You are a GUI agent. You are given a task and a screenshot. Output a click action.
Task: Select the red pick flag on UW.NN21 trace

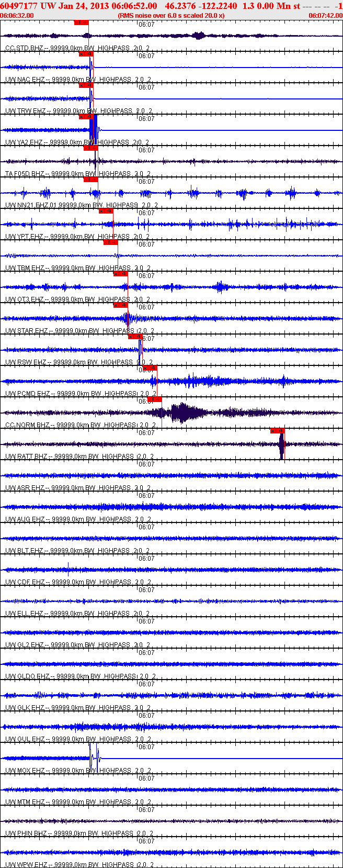click(x=90, y=179)
